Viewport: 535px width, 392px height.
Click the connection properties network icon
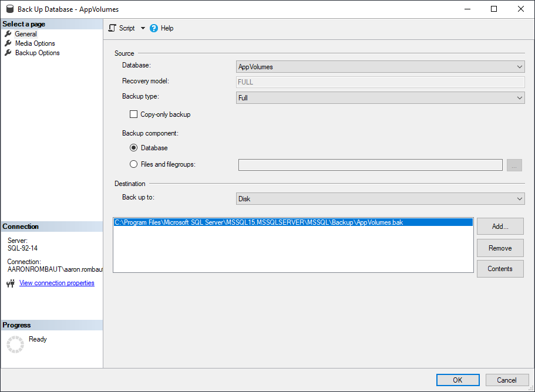click(10, 283)
